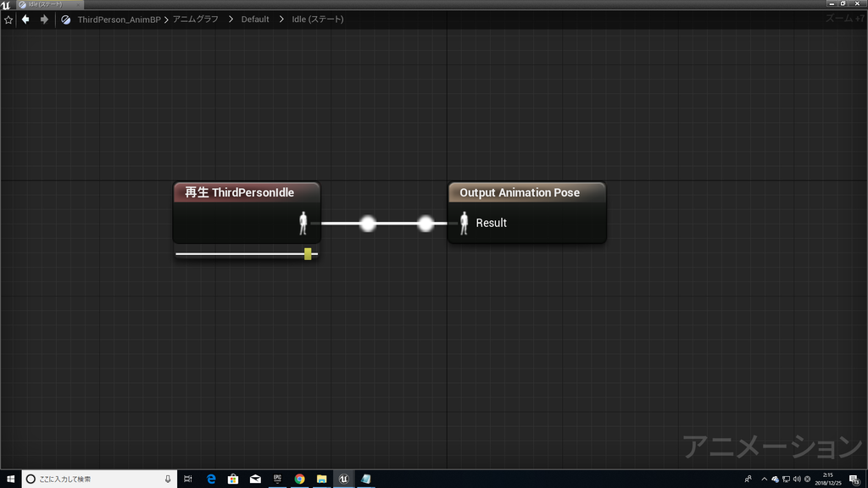Click the pose output pin on ThirdPersonIdle node

303,223
